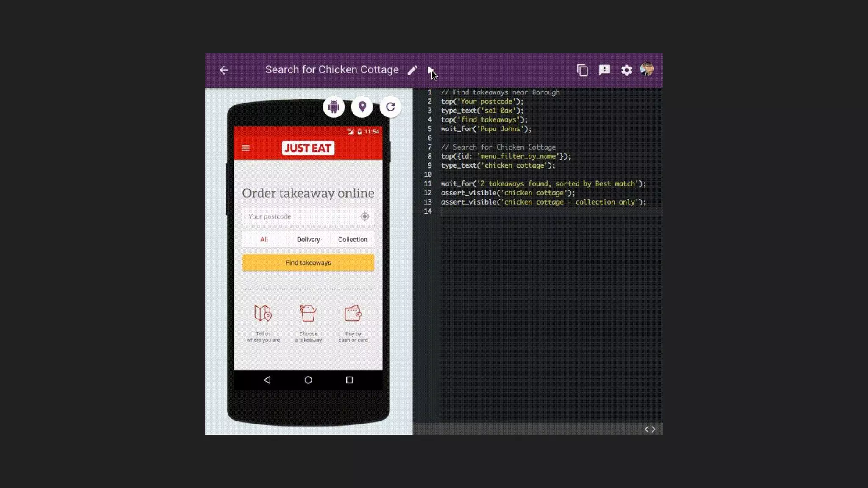Open the feedback message icon

coord(604,70)
